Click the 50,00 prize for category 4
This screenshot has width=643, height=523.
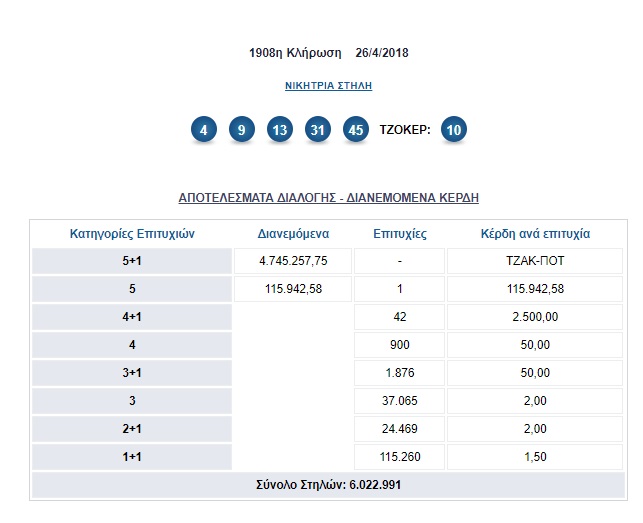point(535,345)
